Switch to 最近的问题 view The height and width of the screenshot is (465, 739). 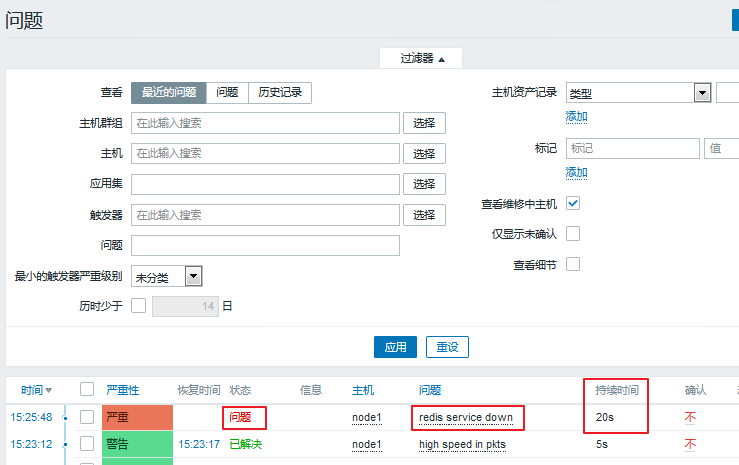168,93
